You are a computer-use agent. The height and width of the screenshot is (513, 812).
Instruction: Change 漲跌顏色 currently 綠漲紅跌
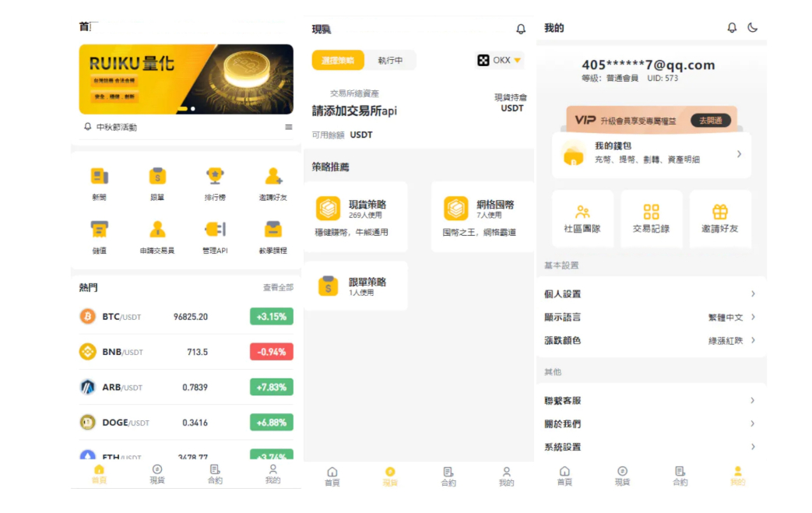[x=650, y=340]
